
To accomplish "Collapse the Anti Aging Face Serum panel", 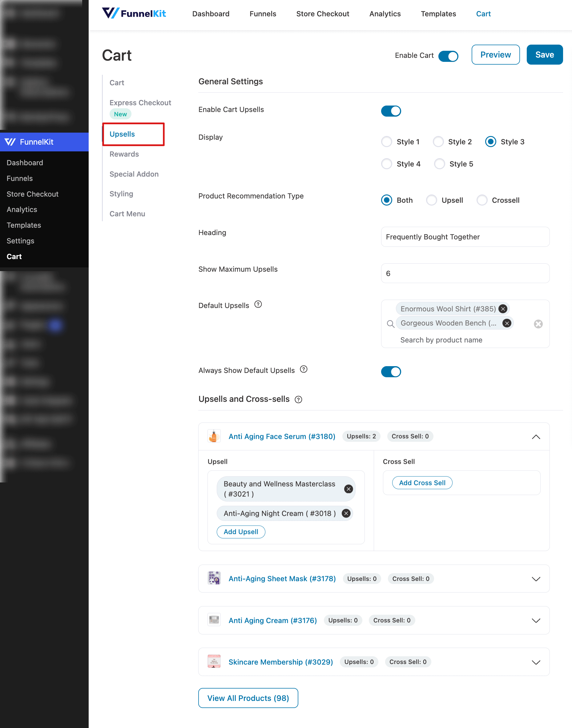I will point(536,437).
